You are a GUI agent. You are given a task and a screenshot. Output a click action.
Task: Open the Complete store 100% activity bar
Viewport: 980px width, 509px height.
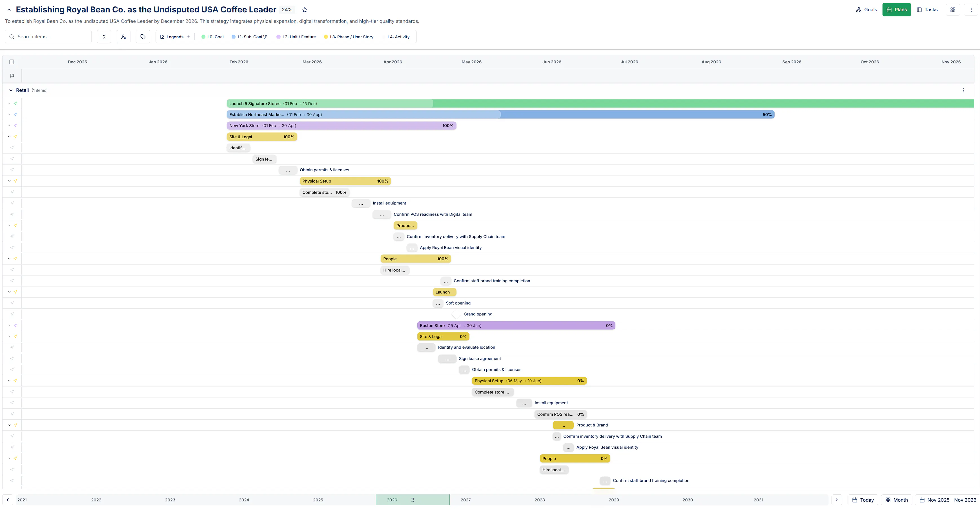pos(325,192)
